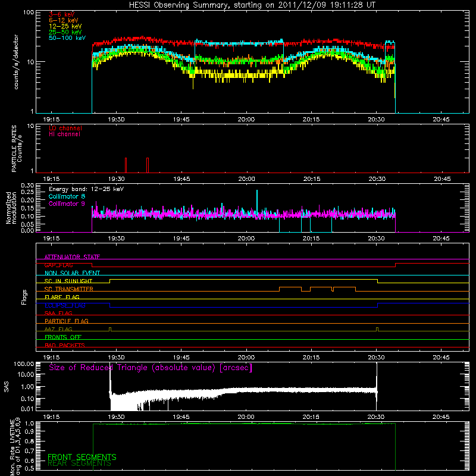Viewport: 476px width, 476px height.
Task: Select the Collimator 8 legend entry
Action: click(x=67, y=196)
